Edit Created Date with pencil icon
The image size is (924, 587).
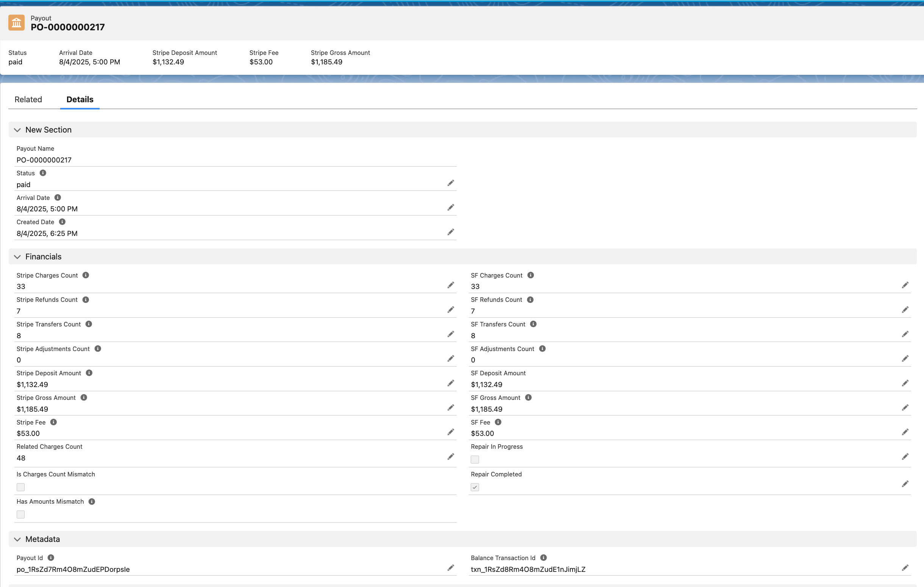(451, 232)
